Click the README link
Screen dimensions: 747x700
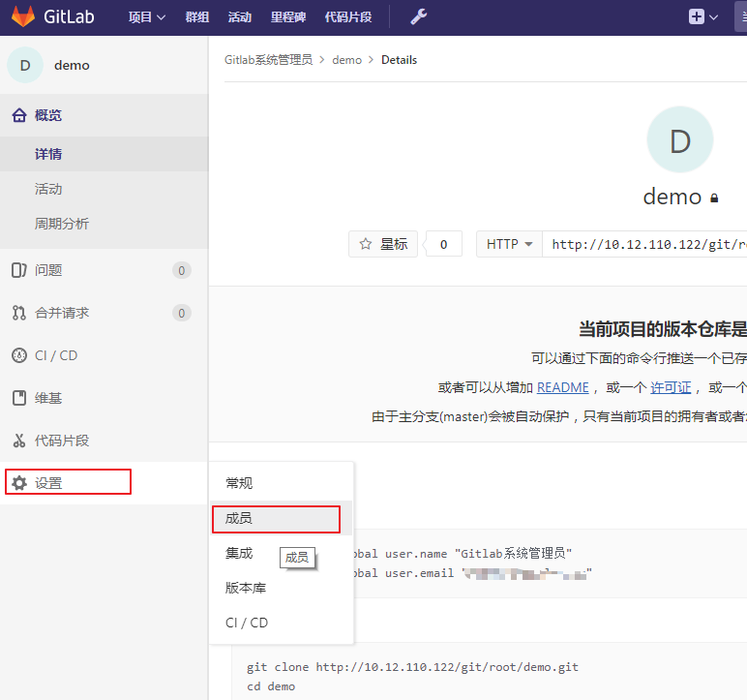(x=562, y=387)
